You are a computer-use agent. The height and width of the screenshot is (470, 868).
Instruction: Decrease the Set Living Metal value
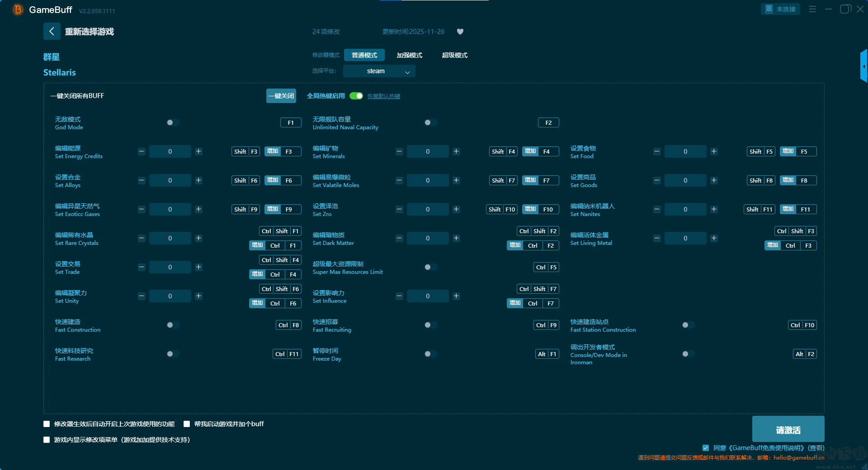click(657, 238)
